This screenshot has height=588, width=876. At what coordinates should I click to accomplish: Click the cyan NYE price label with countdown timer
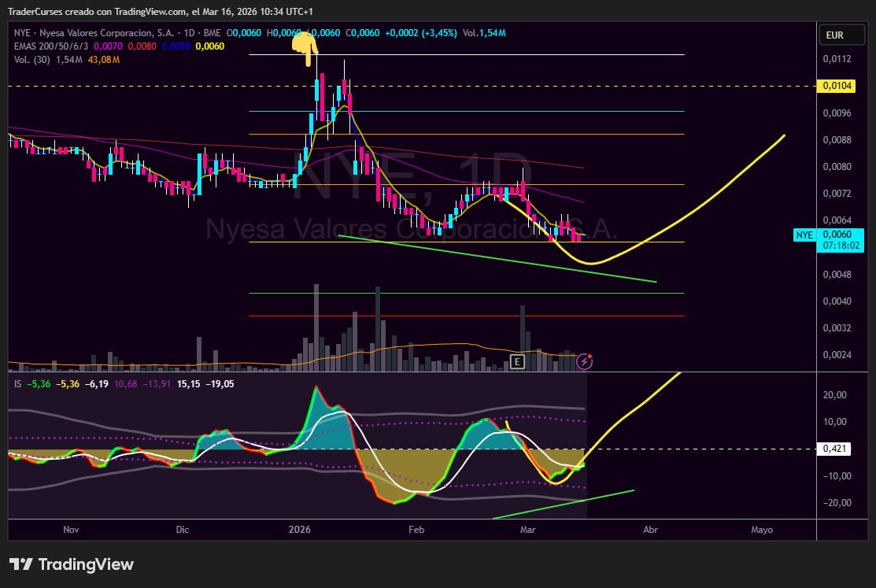pos(827,240)
